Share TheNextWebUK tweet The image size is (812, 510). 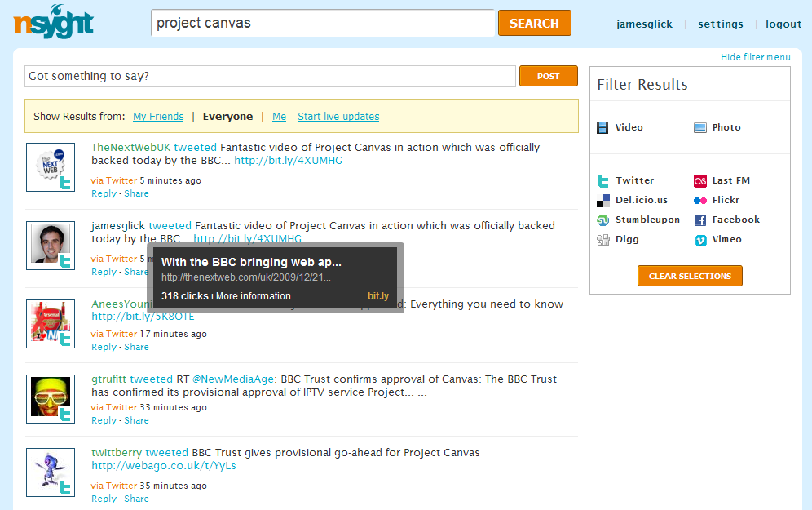click(137, 193)
